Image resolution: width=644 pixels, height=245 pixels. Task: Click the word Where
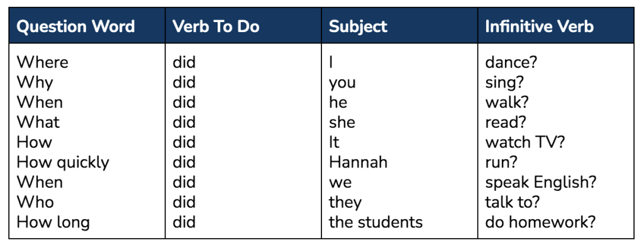(42, 62)
